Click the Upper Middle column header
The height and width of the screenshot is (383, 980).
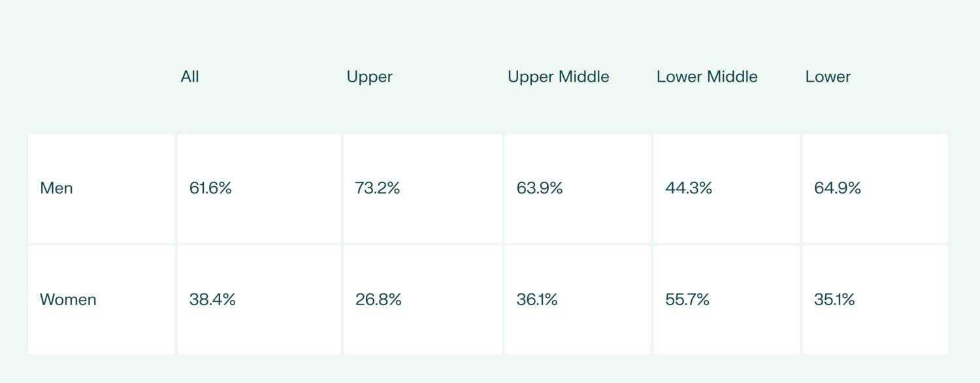558,77
